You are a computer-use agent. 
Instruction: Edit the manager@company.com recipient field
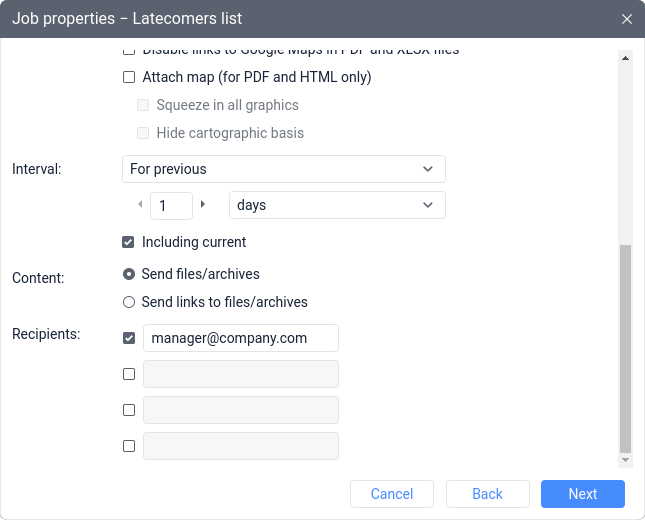coord(241,338)
